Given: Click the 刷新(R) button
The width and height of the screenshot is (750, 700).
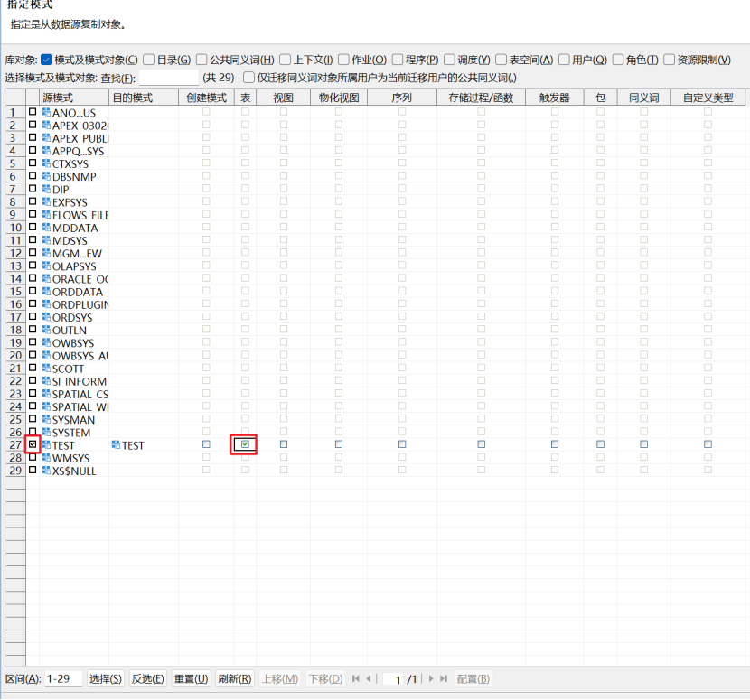Looking at the screenshot, I should pyautogui.click(x=234, y=678).
